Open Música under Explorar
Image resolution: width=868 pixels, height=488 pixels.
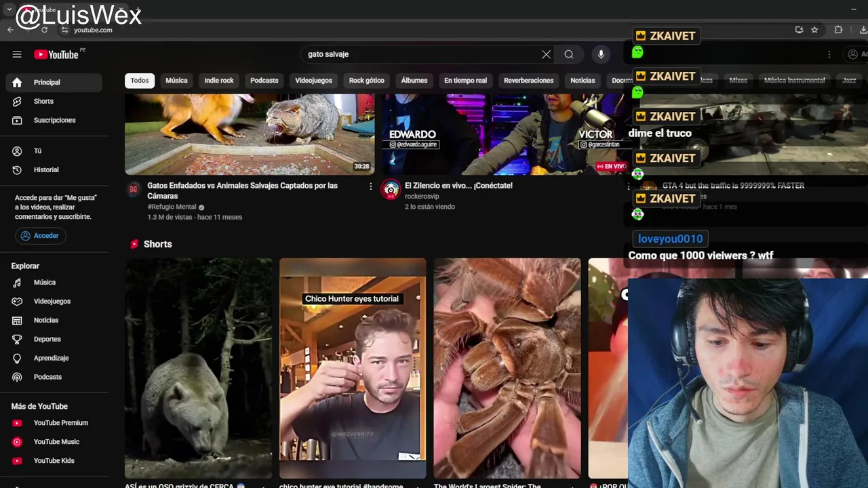54,283
